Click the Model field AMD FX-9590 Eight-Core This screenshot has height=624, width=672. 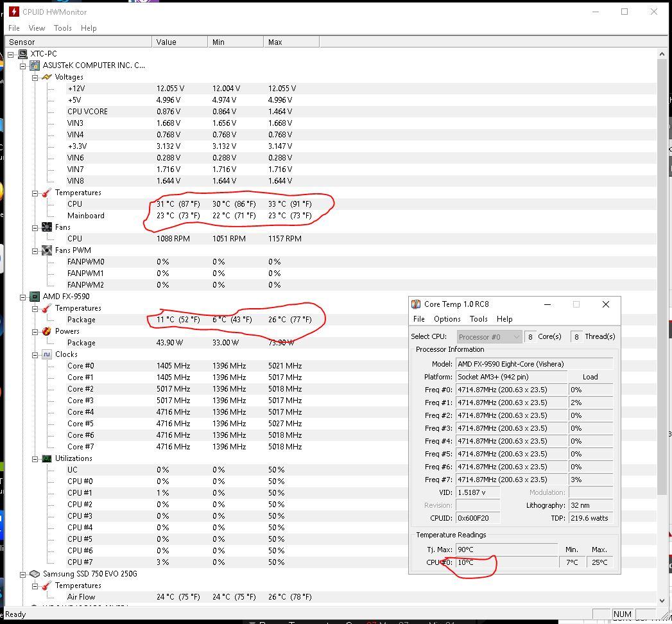[x=535, y=364]
